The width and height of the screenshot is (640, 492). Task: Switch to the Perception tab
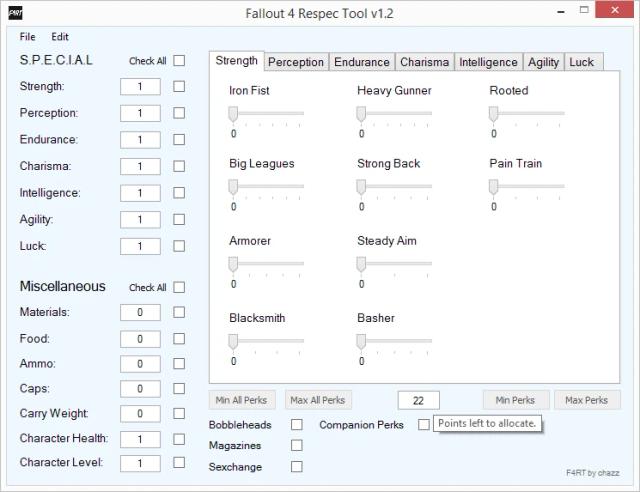pyautogui.click(x=296, y=62)
